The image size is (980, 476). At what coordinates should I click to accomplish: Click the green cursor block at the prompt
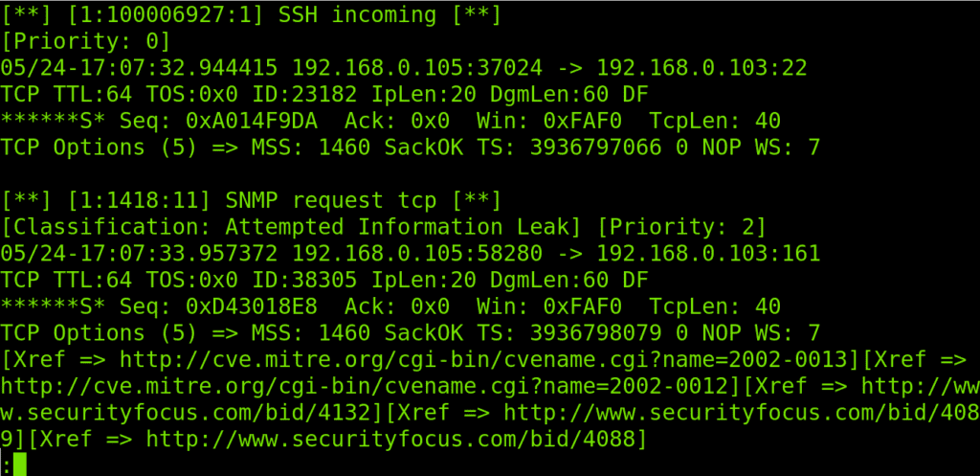[x=20, y=465]
